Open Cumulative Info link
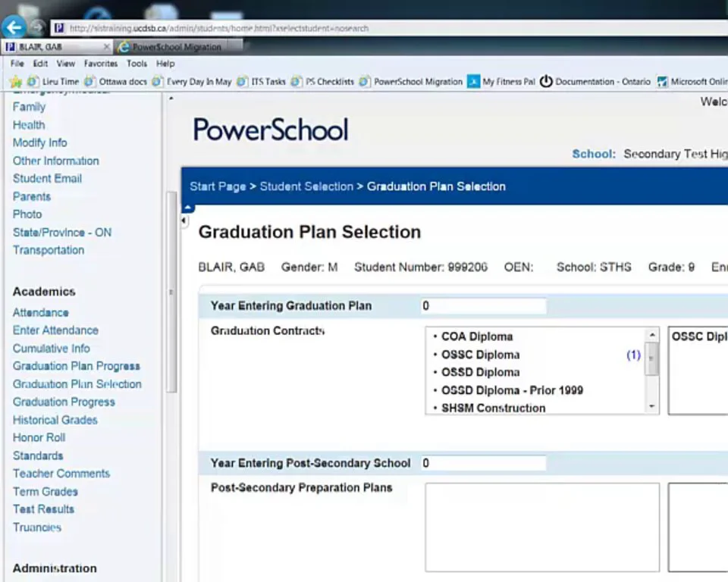 (52, 348)
